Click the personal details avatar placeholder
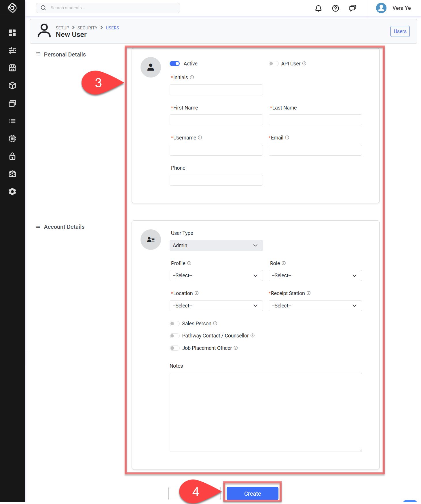421x504 pixels. coord(151,67)
